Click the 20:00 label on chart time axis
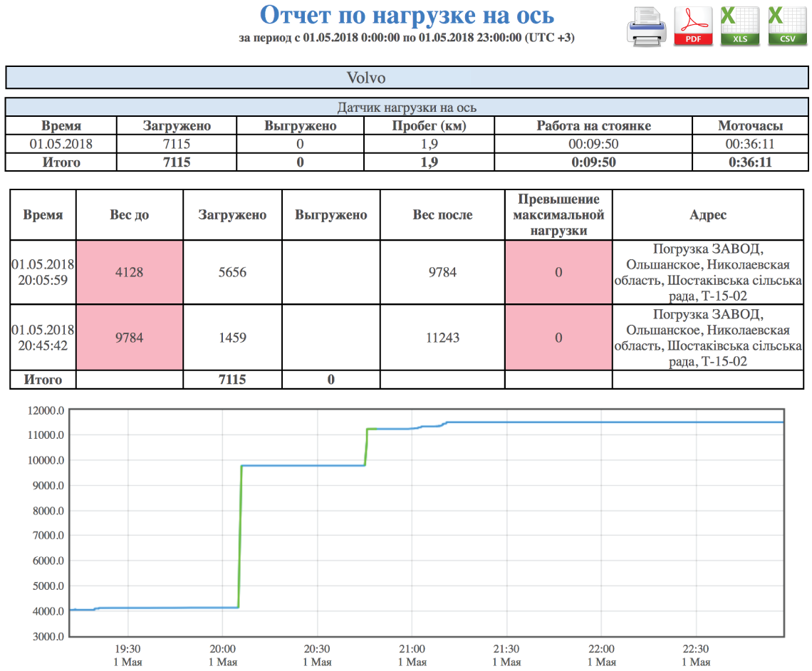812x671 pixels. pyautogui.click(x=222, y=650)
